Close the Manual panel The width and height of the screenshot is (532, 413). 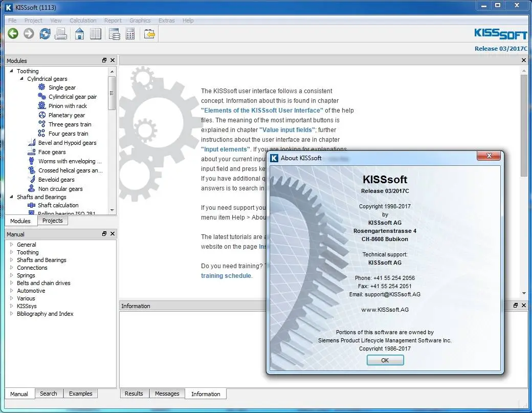[113, 234]
